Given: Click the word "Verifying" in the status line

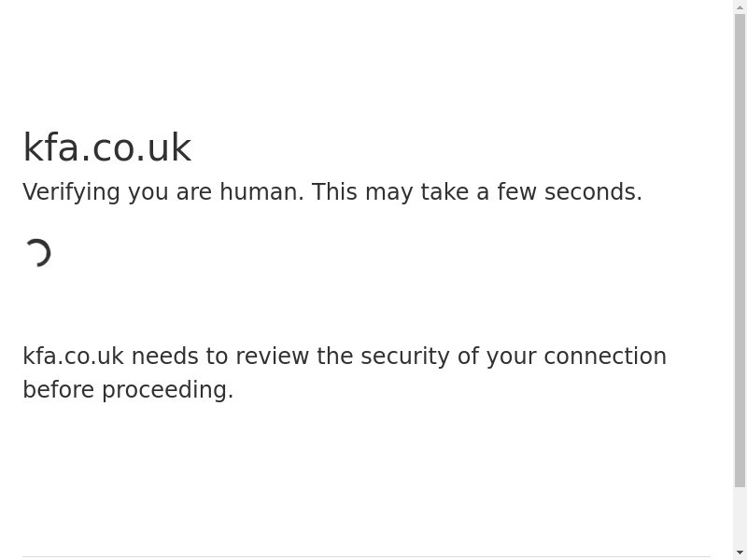Looking at the screenshot, I should point(71,192).
